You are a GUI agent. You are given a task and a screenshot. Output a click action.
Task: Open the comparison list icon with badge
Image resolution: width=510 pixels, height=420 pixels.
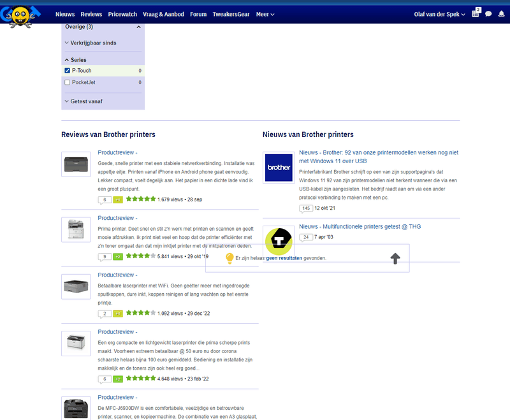tap(476, 13)
